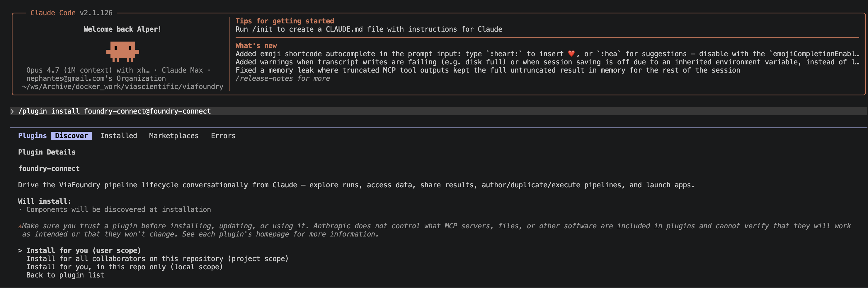This screenshot has width=868, height=288.
Task: Click the Added warnings when transcript writes note
Action: (547, 62)
